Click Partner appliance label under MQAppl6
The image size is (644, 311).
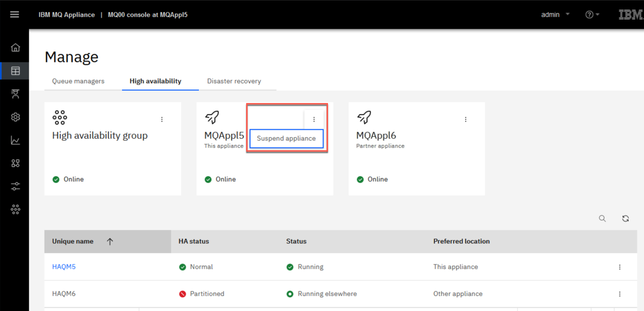(380, 146)
